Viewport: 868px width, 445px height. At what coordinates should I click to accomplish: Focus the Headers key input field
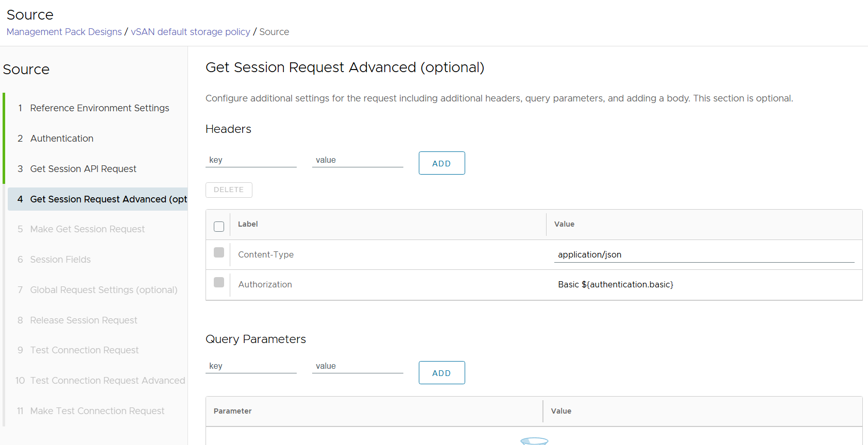[x=251, y=160]
